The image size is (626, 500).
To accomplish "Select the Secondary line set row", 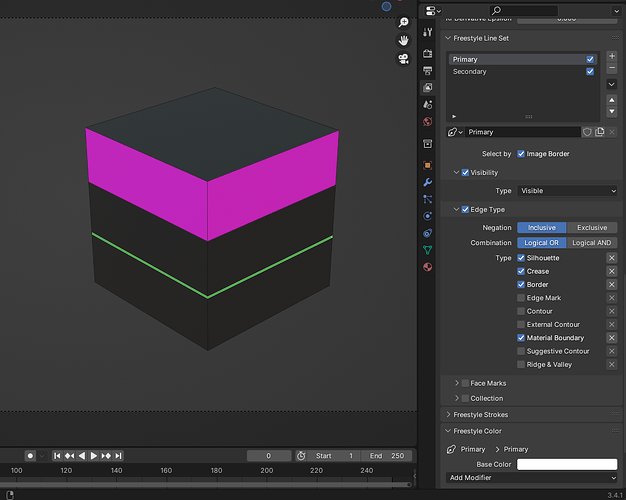I will 523,71.
